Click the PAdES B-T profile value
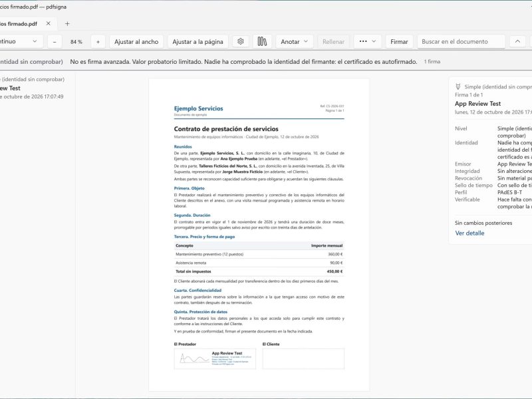Viewport: 532px width, 399px height. 509,192
